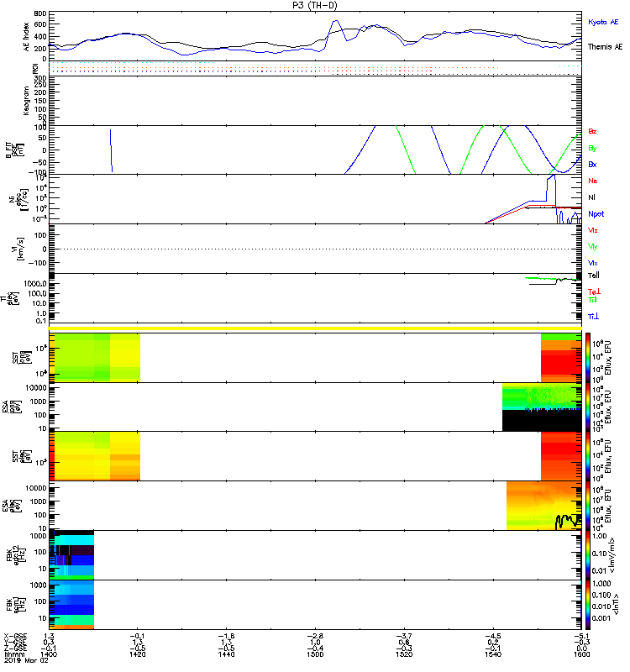
Task: Click the short blue Bx segment near 1415
Action: pyautogui.click(x=112, y=151)
